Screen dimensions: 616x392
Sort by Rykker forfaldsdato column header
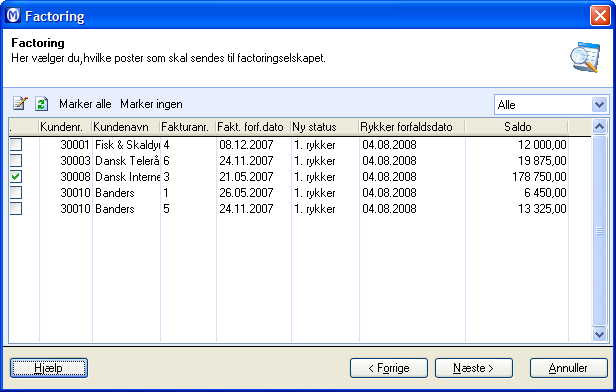pos(412,127)
